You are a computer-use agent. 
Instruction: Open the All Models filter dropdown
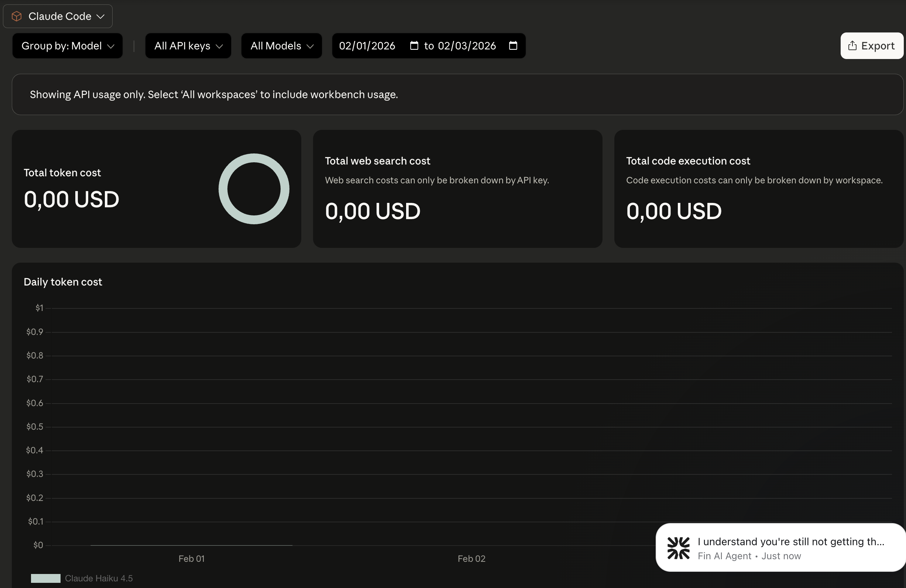[282, 46]
